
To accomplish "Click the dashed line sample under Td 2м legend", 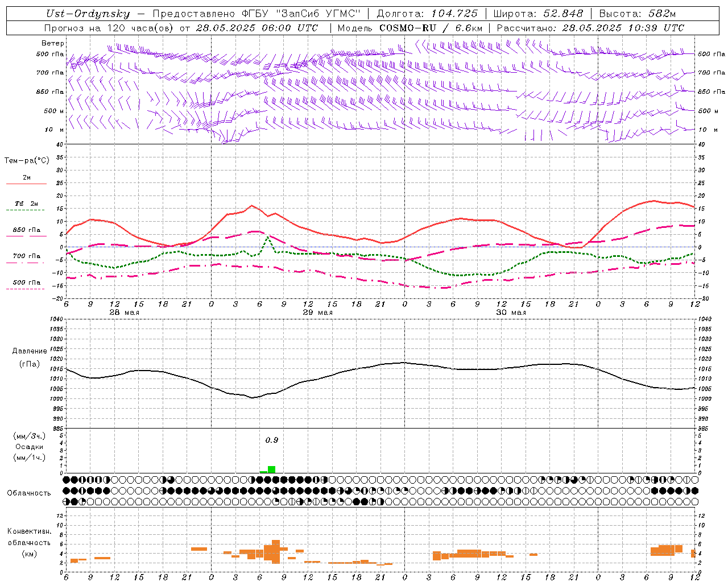I will tap(26, 210).
